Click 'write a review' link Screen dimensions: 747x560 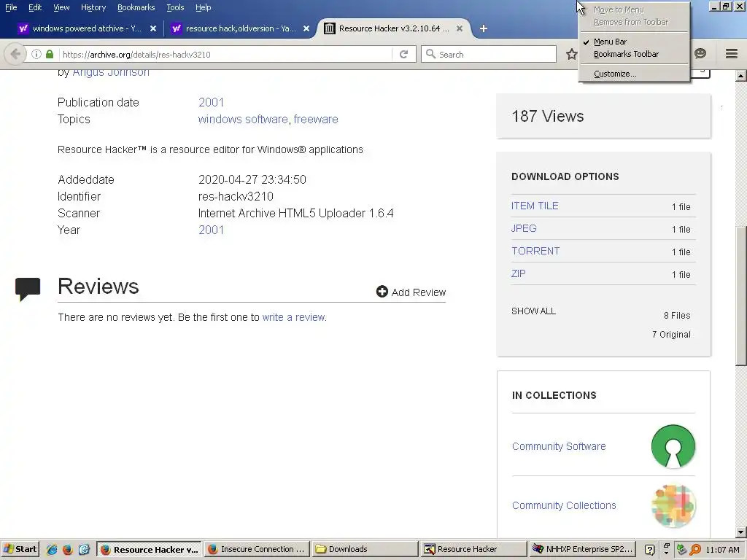pyautogui.click(x=293, y=317)
